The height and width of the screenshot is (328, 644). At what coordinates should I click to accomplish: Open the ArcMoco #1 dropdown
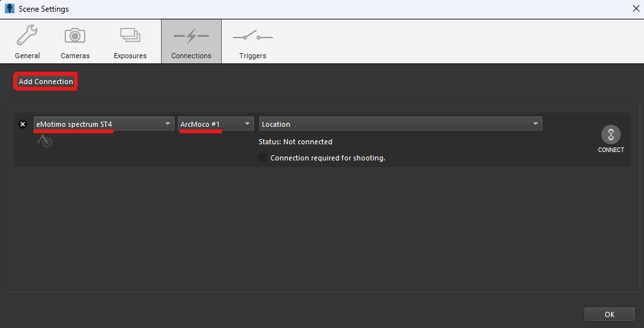click(215, 124)
